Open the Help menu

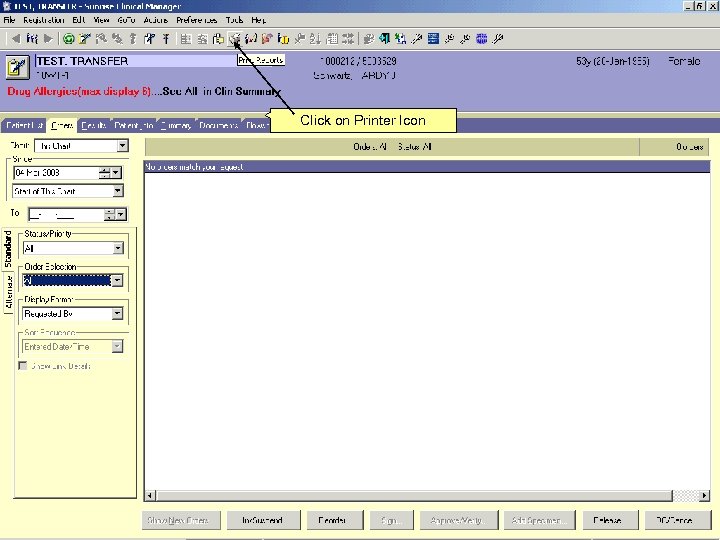pos(259,20)
